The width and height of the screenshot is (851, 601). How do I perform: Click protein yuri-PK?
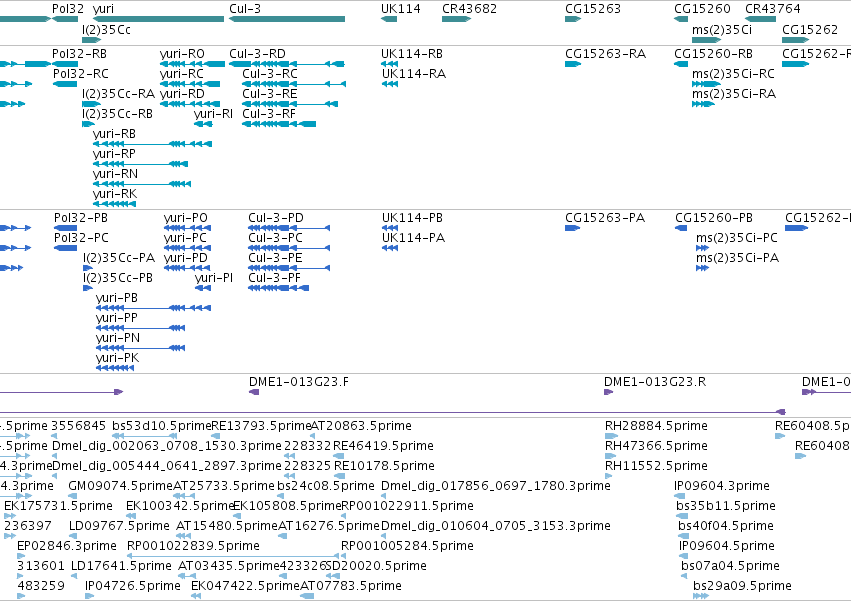pos(117,358)
